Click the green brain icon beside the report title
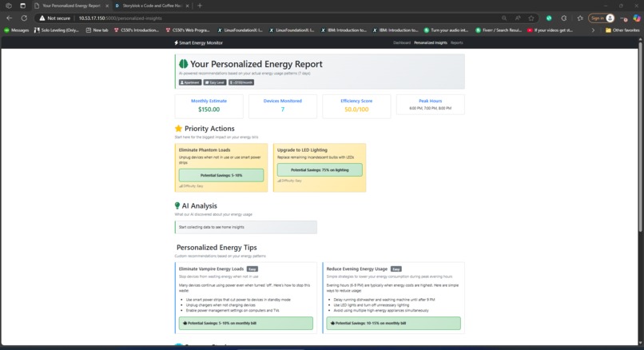 [x=183, y=64]
